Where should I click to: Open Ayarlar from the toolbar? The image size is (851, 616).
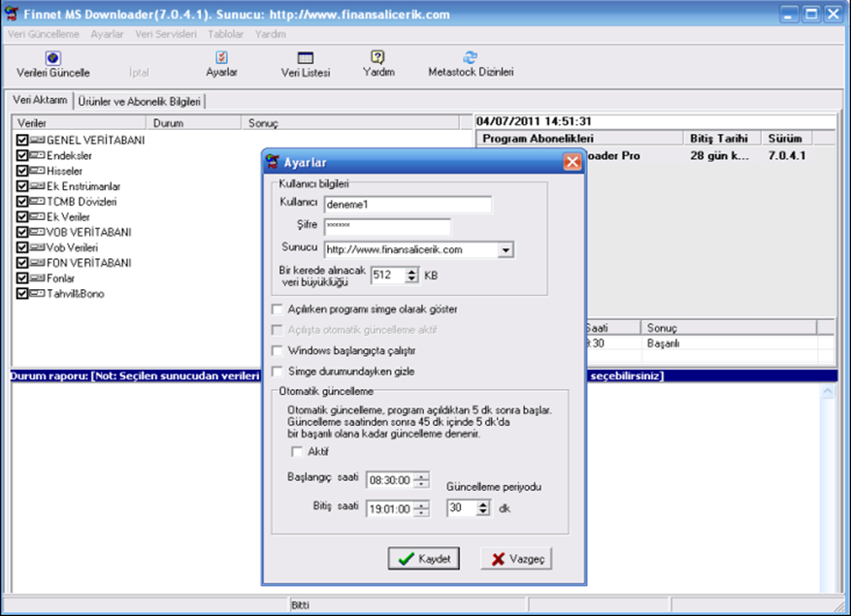221,58
